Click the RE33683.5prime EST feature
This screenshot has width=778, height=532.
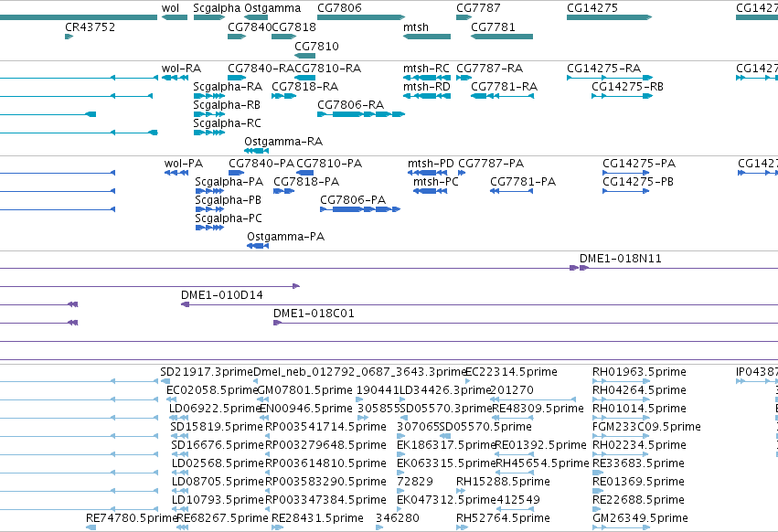point(598,473)
